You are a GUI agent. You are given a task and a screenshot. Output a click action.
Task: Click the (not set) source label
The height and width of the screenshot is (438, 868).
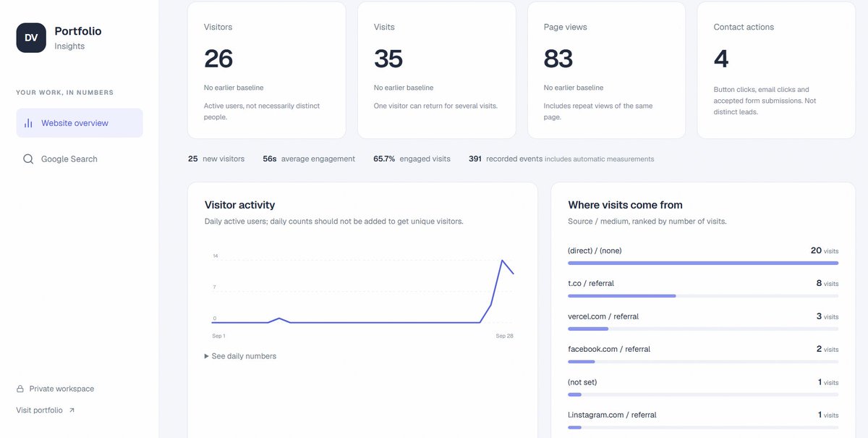[582, 382]
